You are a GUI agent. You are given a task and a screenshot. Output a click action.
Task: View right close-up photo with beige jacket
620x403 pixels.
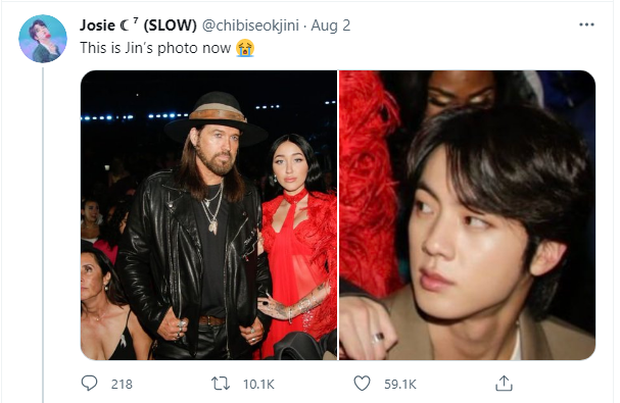[467, 215]
